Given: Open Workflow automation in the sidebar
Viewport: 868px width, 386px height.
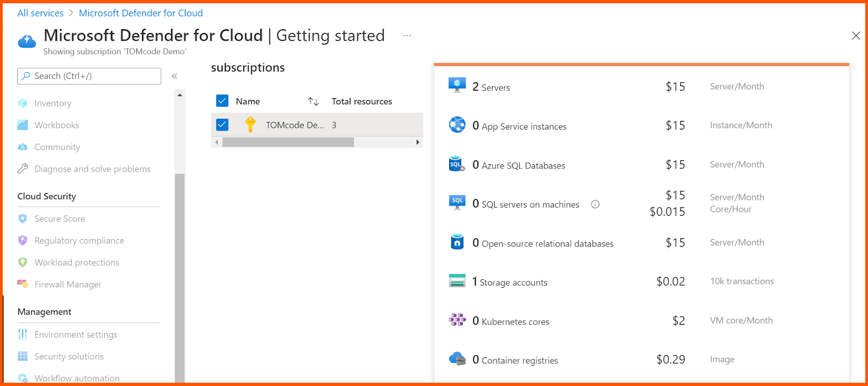Looking at the screenshot, I should (77, 378).
